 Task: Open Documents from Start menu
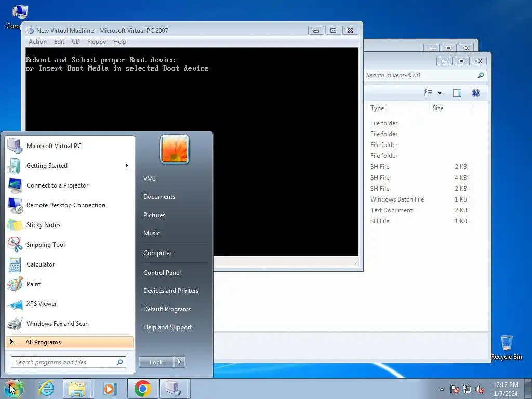(159, 197)
